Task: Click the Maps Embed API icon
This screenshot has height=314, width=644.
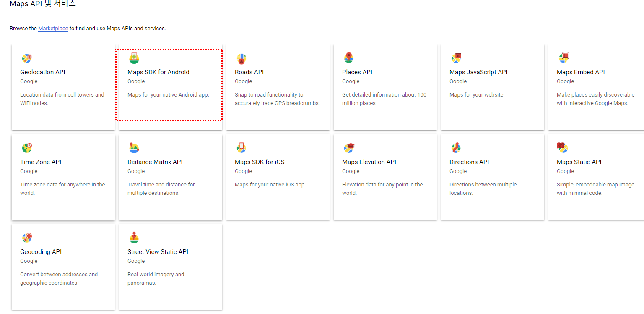Action: tap(563, 58)
